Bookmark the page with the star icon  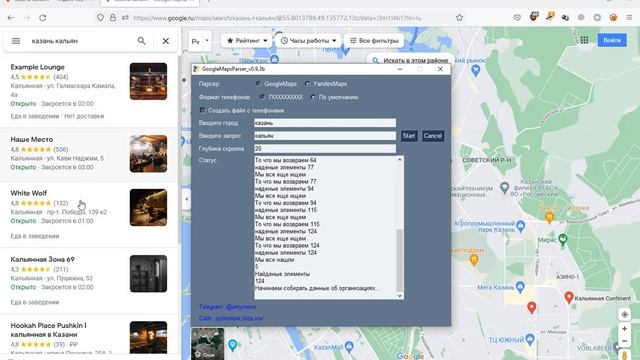point(460,18)
